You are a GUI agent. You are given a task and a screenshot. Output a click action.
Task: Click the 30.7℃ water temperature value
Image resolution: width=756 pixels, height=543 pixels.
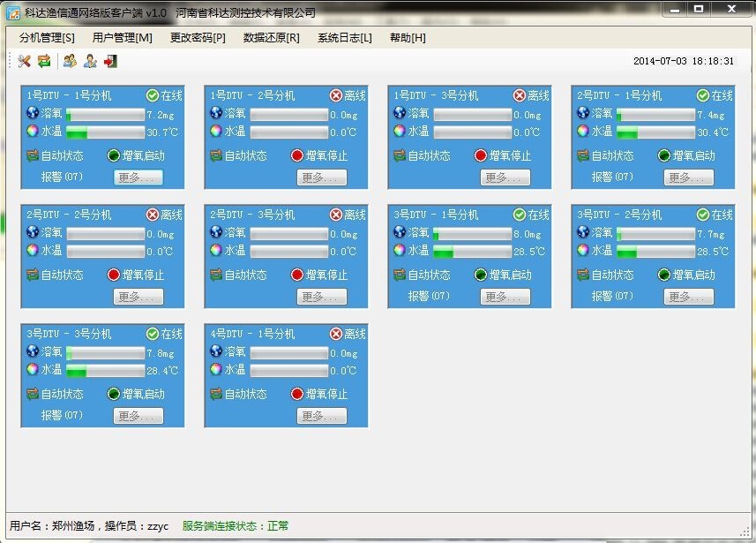click(x=162, y=132)
